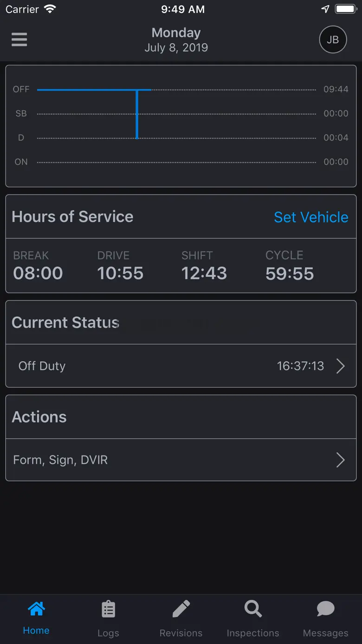Tap the location arrow in status bar

[325, 9]
